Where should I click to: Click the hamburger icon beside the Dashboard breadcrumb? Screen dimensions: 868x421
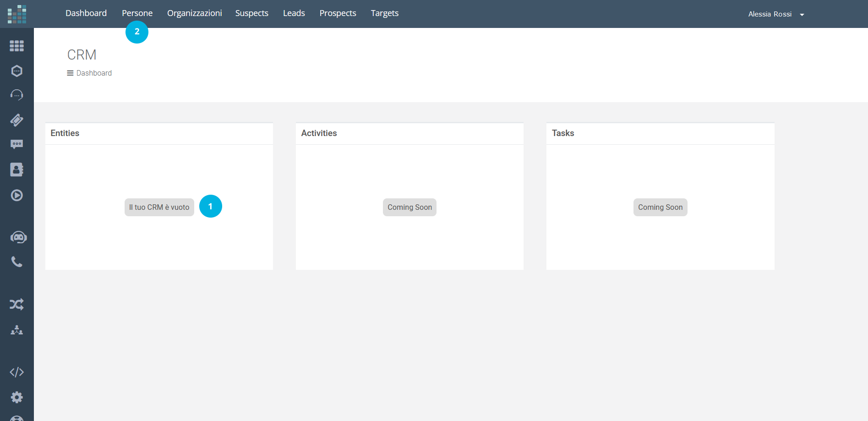(70, 73)
